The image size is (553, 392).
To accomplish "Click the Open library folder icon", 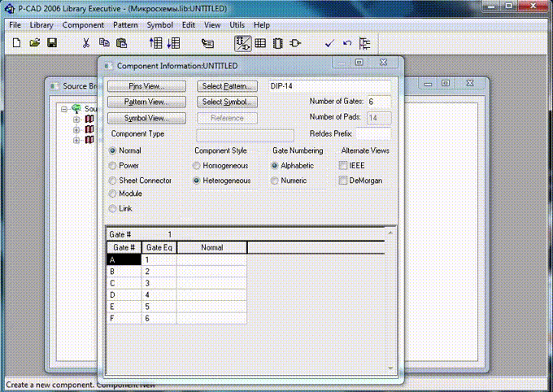I will (x=34, y=43).
